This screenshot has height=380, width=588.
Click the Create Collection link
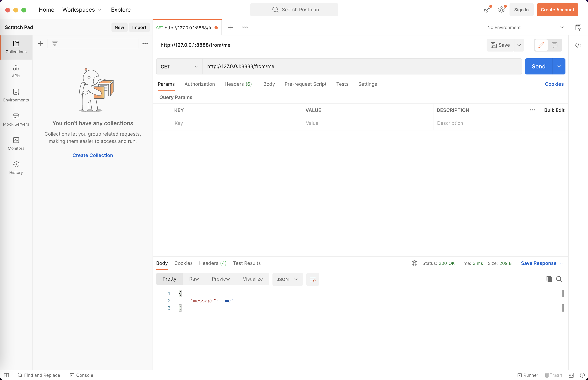[93, 155]
